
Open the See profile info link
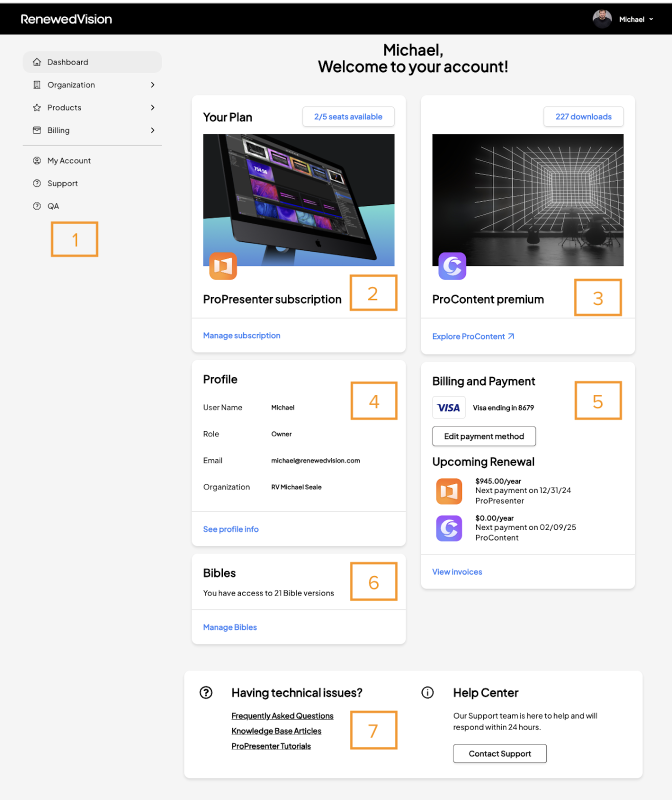230,529
